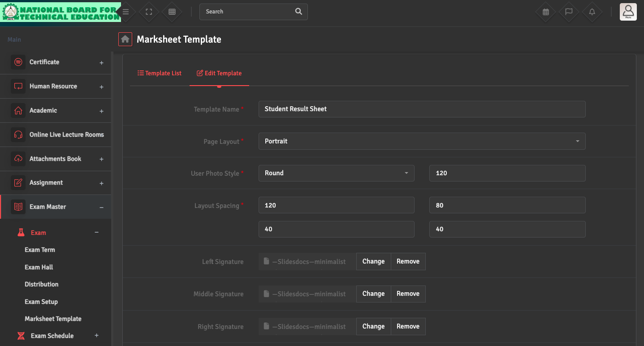Screen dimensions: 644x346
Task: Open the User Photo Style dropdown
Action: [336, 173]
